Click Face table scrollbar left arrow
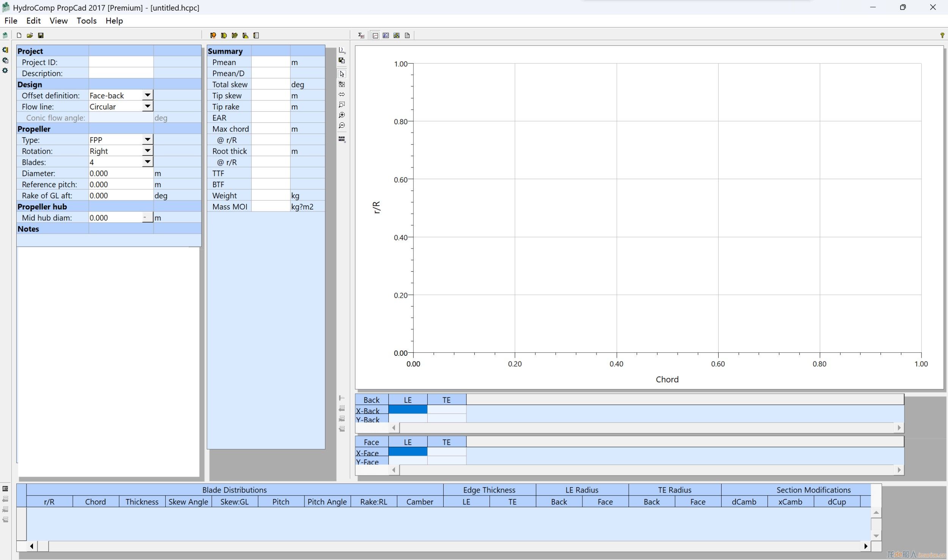Viewport: 948px width, 560px height. (394, 470)
